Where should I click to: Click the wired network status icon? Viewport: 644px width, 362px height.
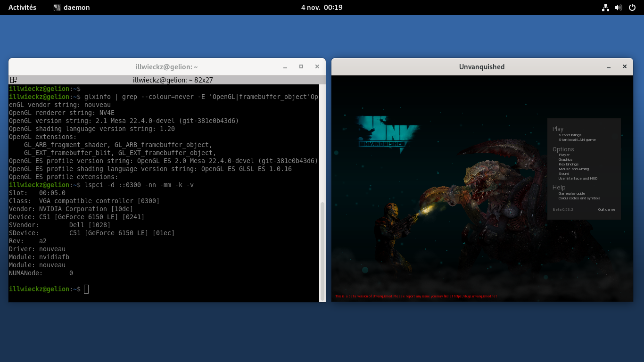point(606,8)
